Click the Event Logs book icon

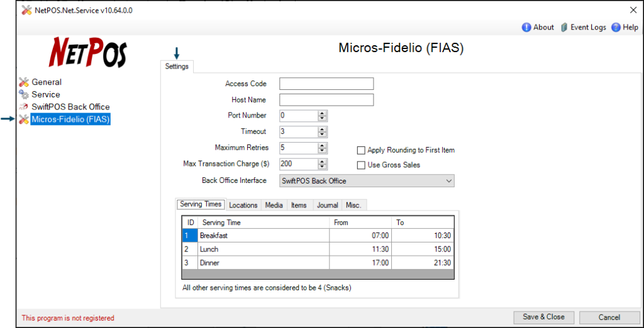(x=564, y=28)
